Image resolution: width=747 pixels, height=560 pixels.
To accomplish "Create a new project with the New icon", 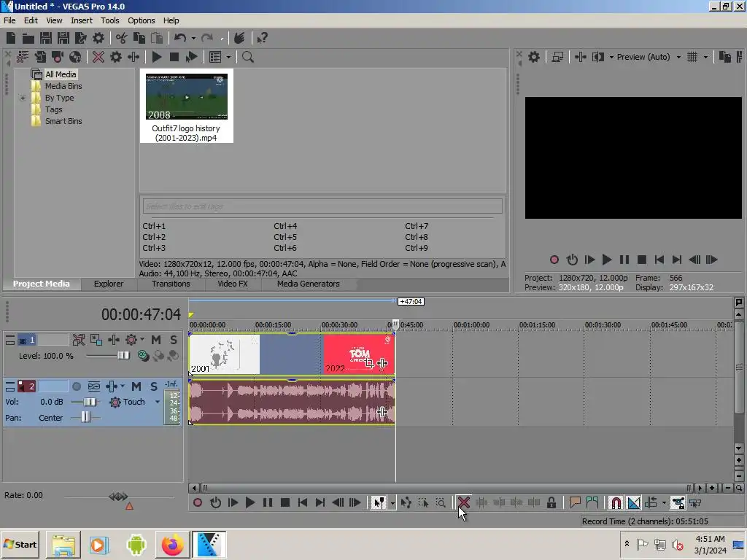I will (11, 38).
